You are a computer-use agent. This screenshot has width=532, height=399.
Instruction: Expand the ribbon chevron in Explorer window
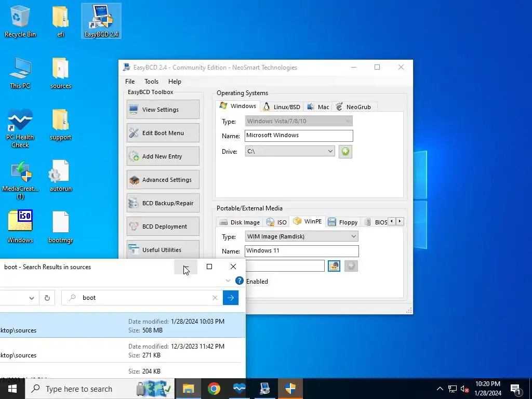(x=228, y=281)
